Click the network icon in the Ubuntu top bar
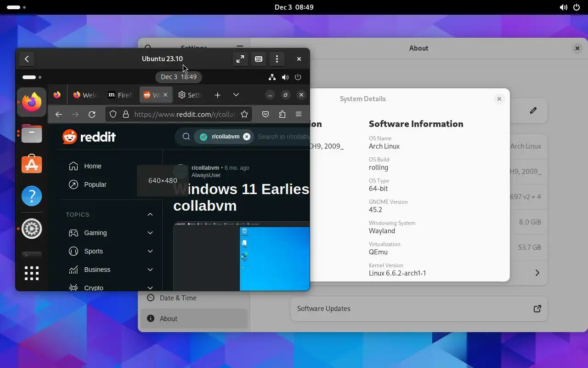 272,77
